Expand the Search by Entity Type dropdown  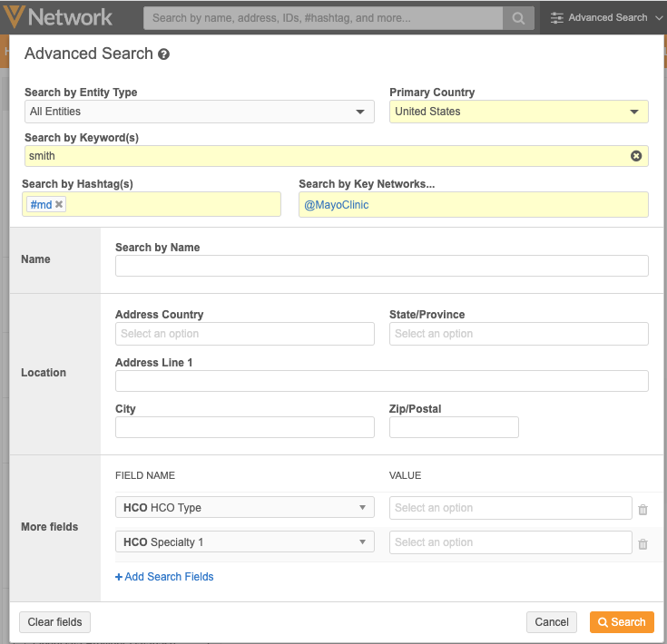[199, 112]
